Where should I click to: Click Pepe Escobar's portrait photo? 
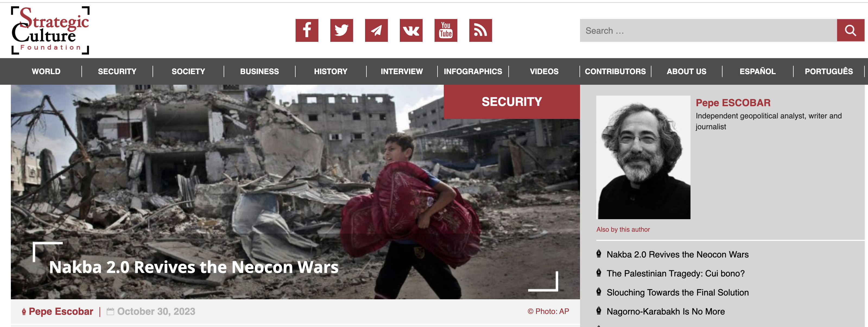(x=643, y=158)
